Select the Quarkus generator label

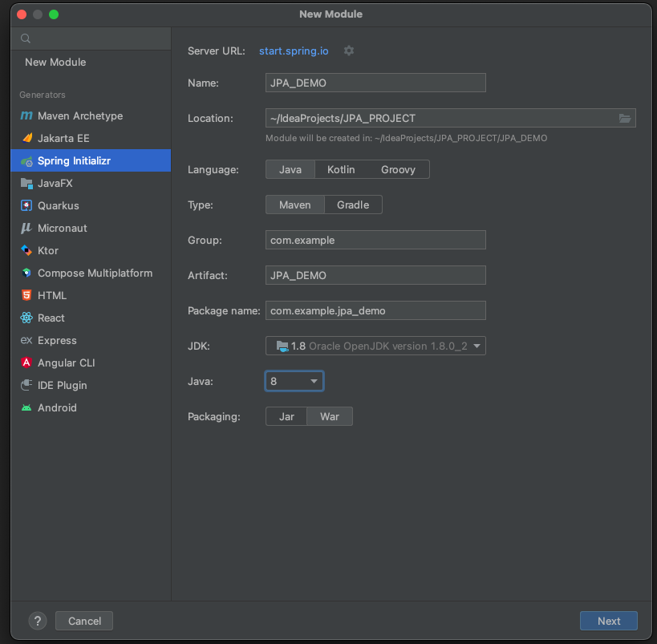tap(59, 205)
